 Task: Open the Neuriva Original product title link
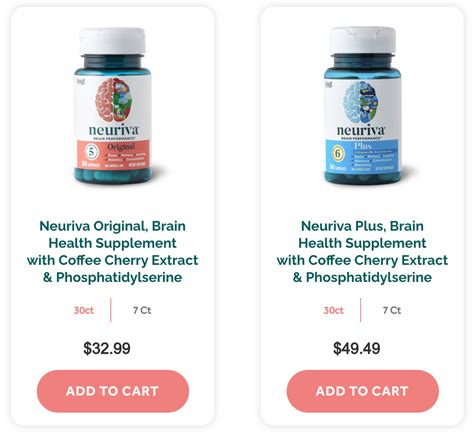[x=113, y=252]
